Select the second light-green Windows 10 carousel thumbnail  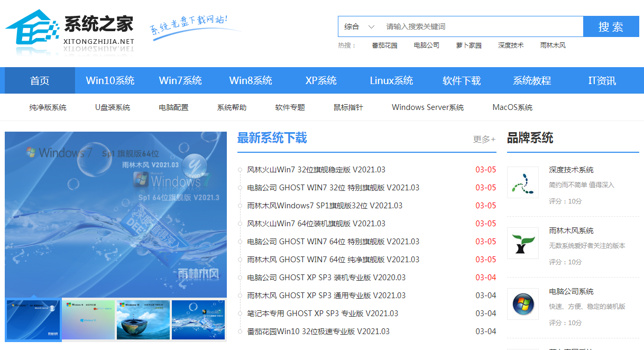pos(88,320)
